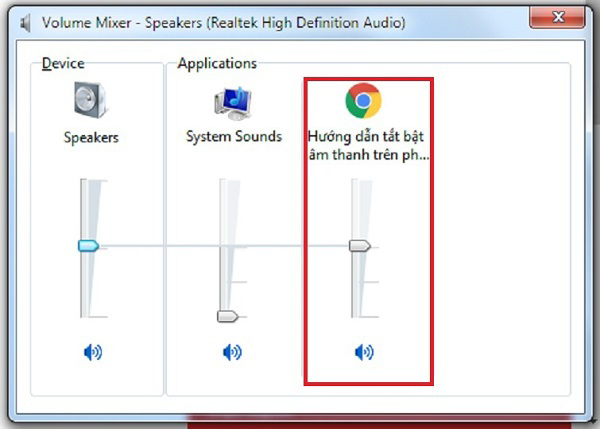Click the speaker icon in title bar
The height and width of the screenshot is (429, 600).
pos(26,23)
